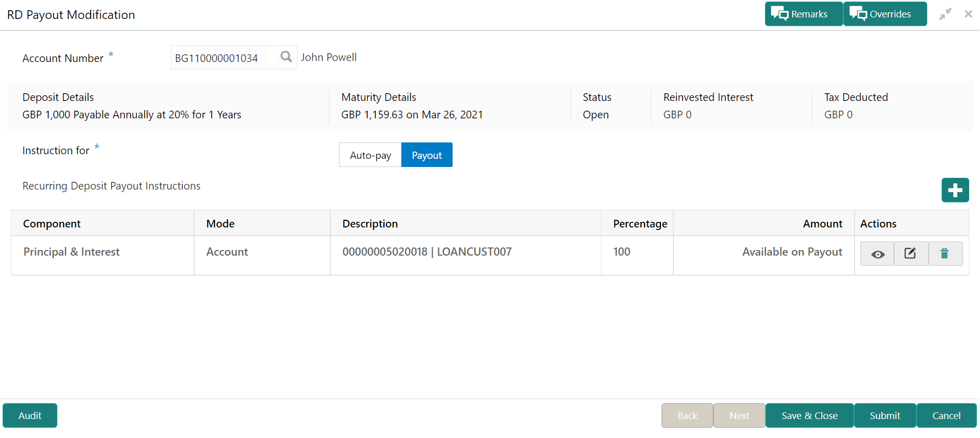Click Save & Close
The image size is (980, 438).
[x=809, y=415]
